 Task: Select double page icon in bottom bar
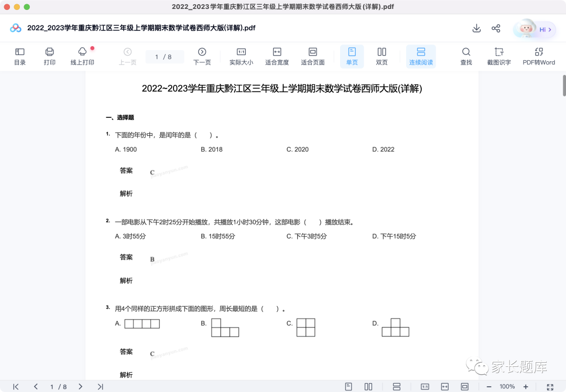[368, 387]
